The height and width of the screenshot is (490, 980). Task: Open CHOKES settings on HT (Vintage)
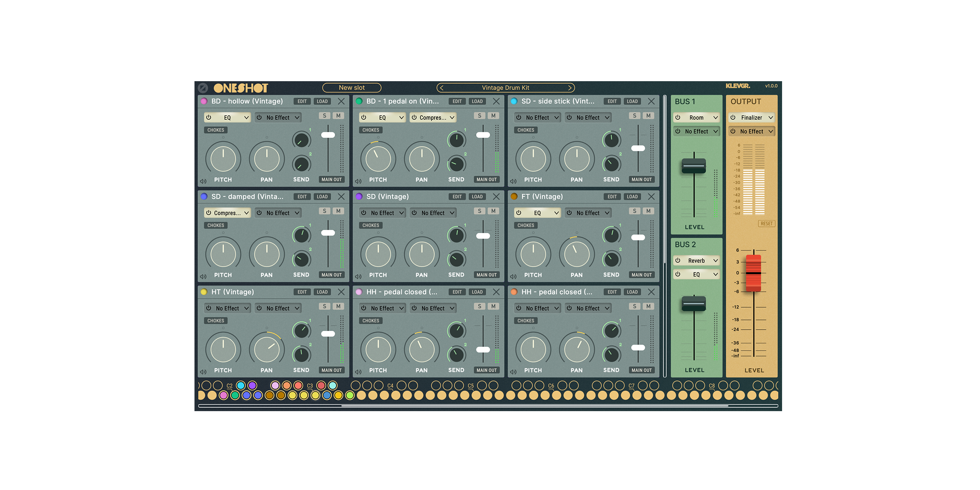[x=216, y=321]
